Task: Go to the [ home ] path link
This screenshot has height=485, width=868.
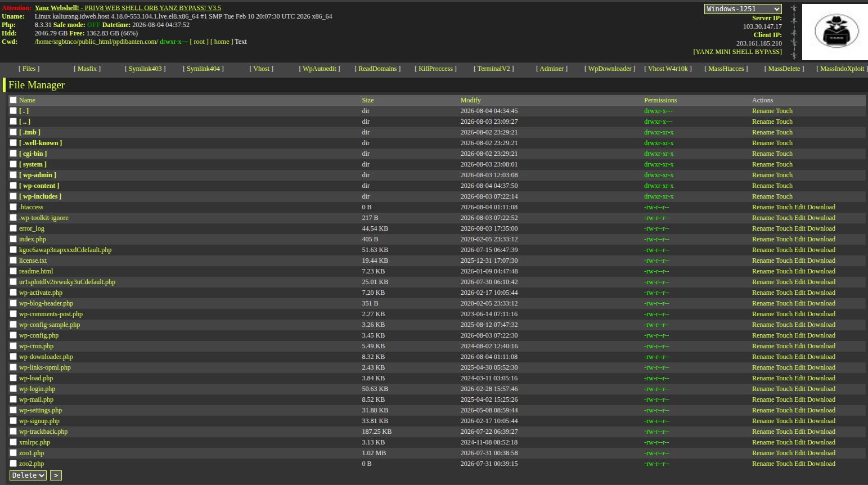Action: pyautogui.click(x=221, y=42)
